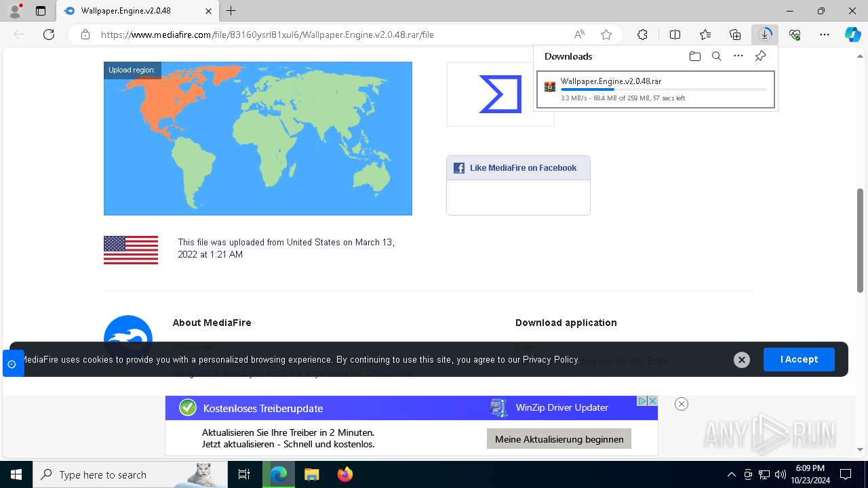This screenshot has height=488, width=868.
Task: Click the blue sigma logo advertisement
Action: 500,94
